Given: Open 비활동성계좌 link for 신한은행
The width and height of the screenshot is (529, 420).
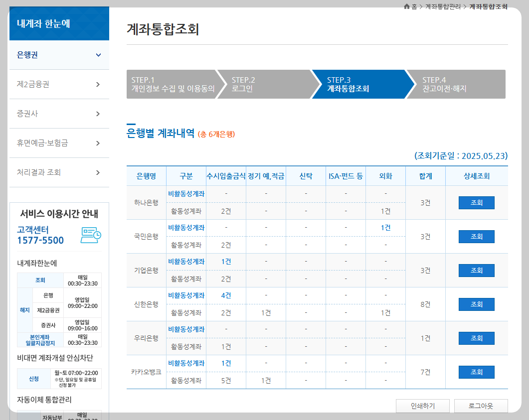Looking at the screenshot, I should pyautogui.click(x=186, y=295).
